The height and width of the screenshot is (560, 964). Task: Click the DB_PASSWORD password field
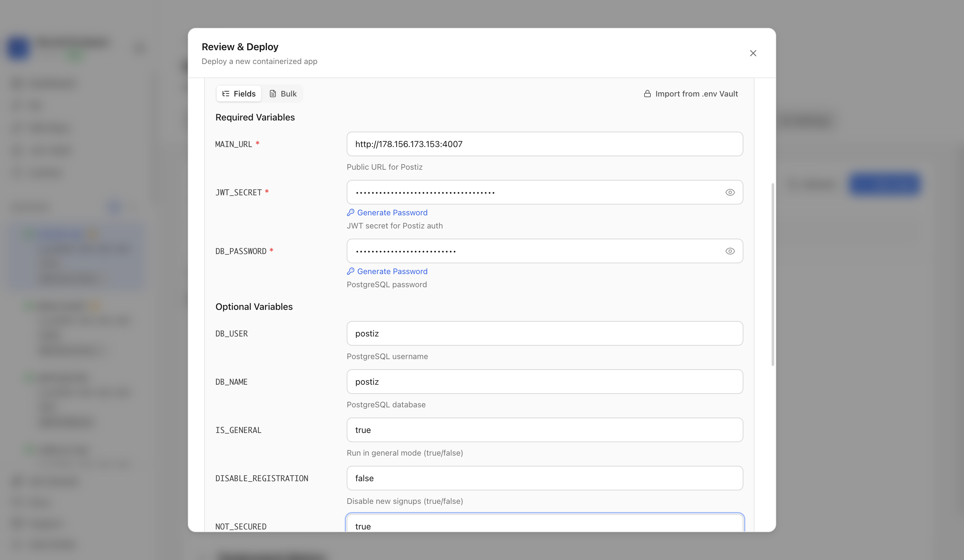[545, 251]
